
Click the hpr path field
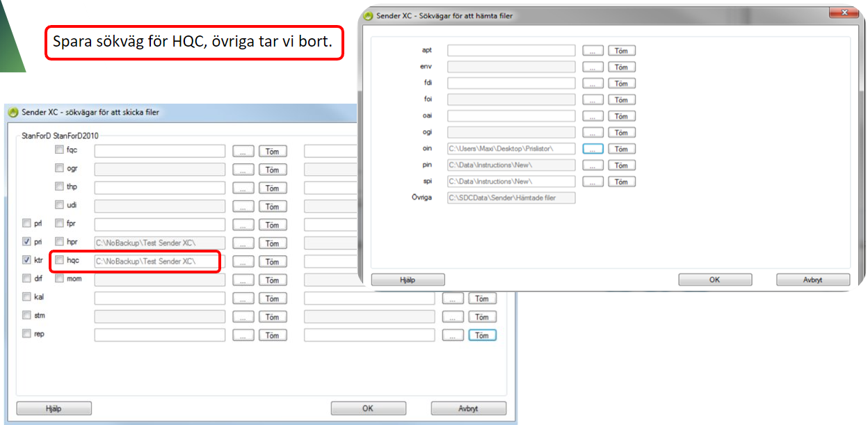pos(160,243)
